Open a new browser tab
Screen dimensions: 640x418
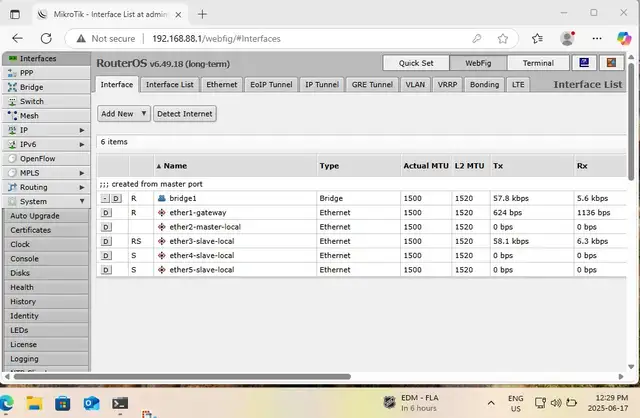202,14
